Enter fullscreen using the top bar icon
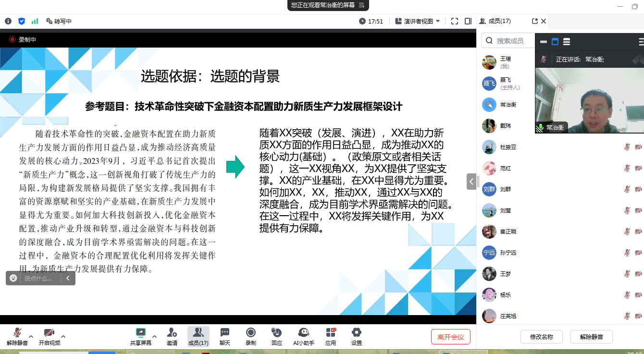 (x=455, y=21)
